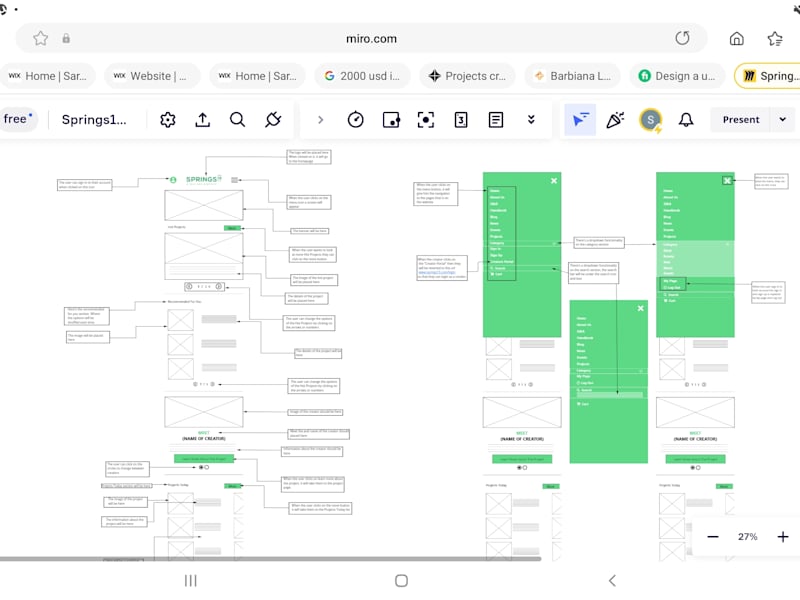800x600 pixels.
Task: Open the frames focus icon
Action: click(426, 120)
